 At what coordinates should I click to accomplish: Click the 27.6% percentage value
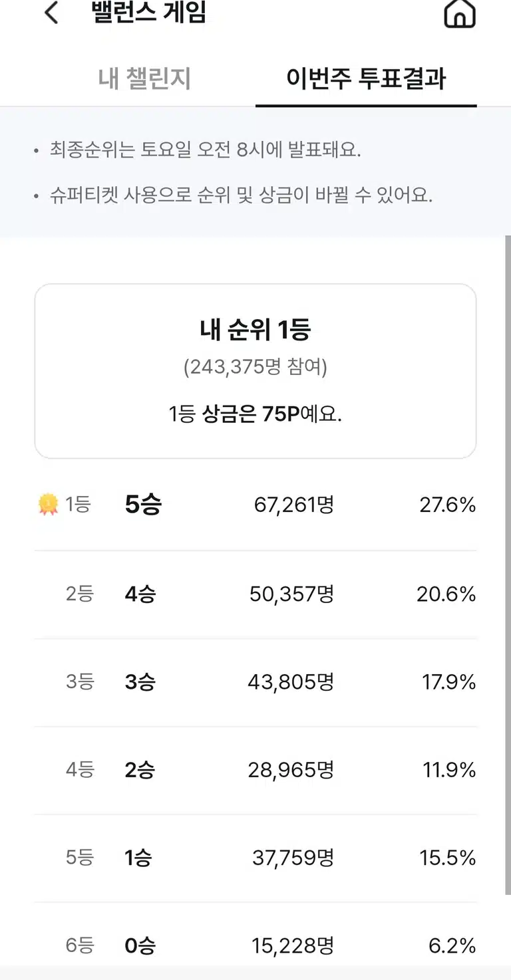click(448, 505)
